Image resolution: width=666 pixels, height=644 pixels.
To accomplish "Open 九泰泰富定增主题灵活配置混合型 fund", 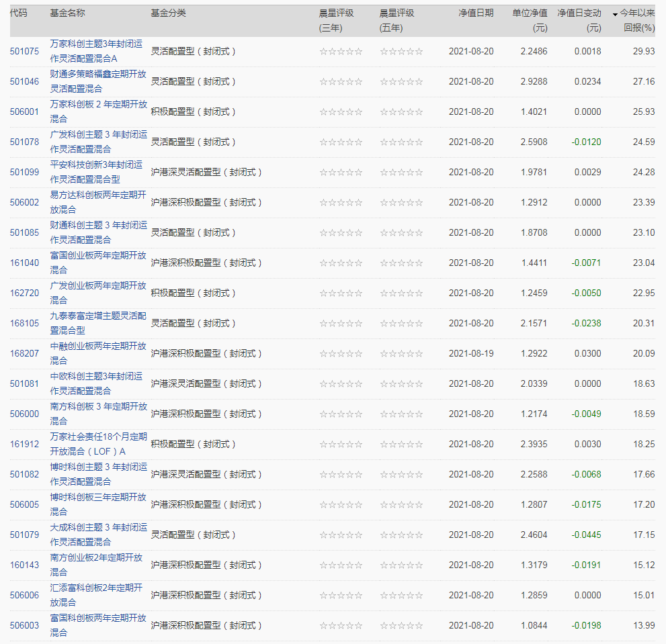I will coord(98,323).
